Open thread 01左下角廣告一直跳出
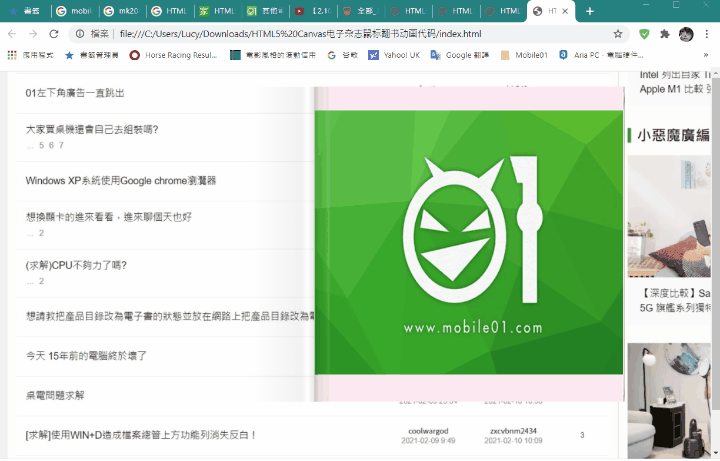The width and height of the screenshot is (720, 461). tap(75, 93)
